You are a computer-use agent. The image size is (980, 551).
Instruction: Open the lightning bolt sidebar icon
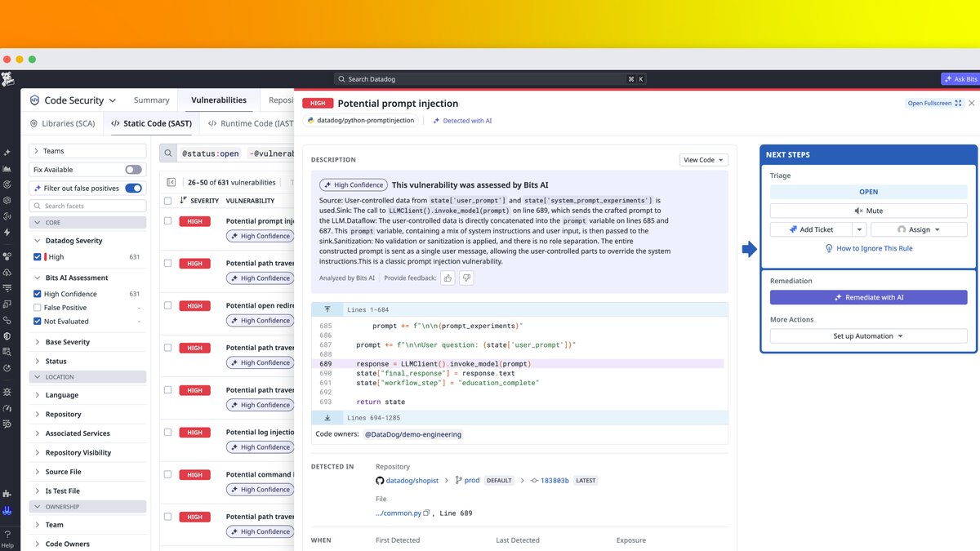(7, 232)
